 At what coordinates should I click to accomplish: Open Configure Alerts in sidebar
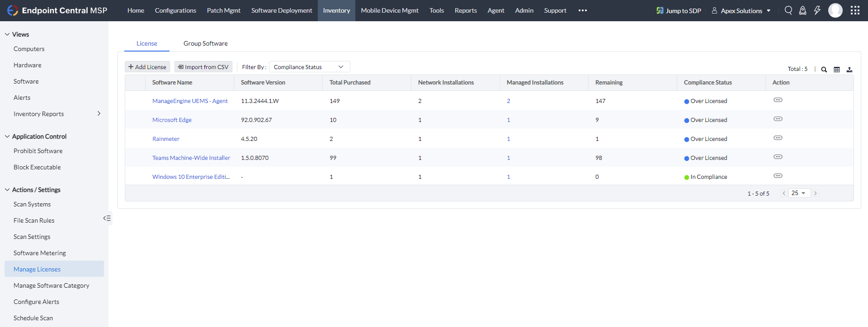(x=36, y=302)
